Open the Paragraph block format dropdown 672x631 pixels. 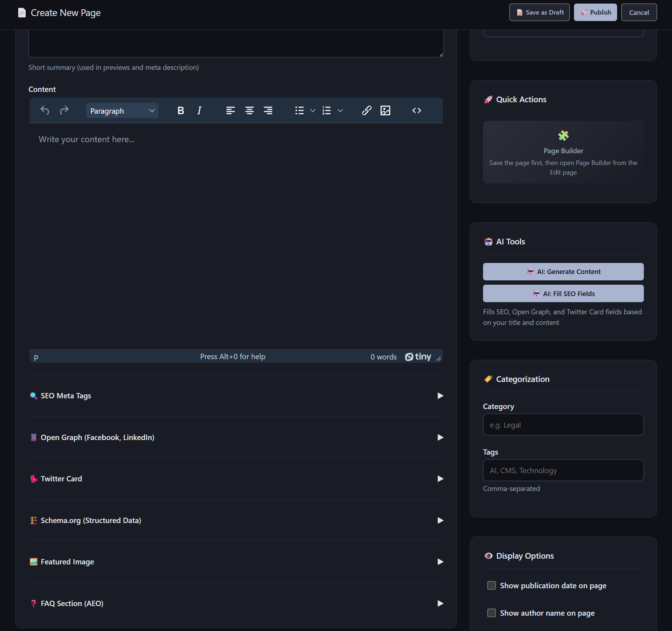click(122, 110)
